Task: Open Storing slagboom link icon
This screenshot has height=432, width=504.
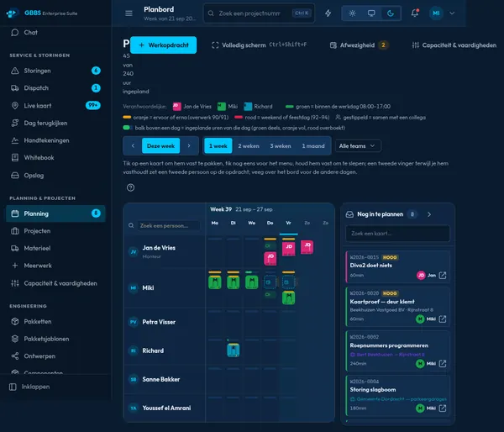Action: 443,408
